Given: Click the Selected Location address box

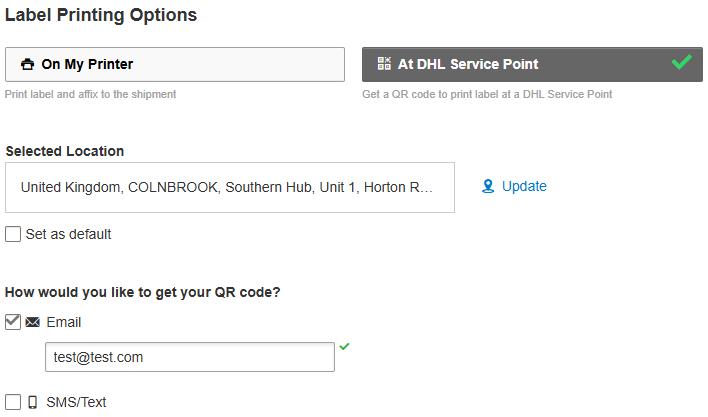Looking at the screenshot, I should point(230,188).
